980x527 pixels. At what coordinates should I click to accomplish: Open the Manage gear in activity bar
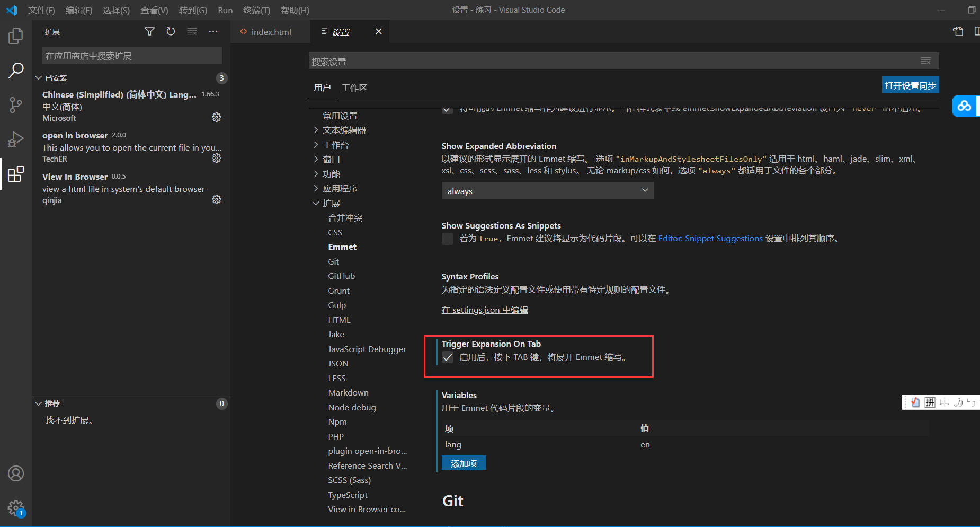tap(16, 508)
